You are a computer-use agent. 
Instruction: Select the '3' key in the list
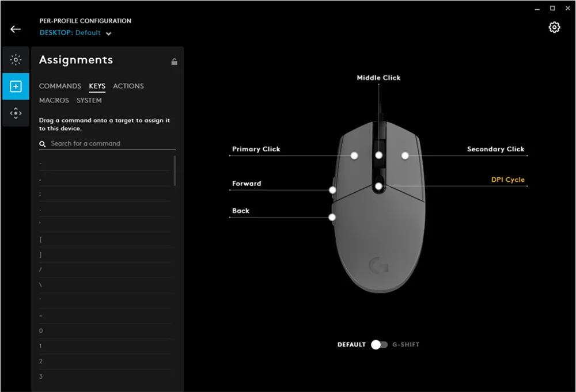point(105,376)
